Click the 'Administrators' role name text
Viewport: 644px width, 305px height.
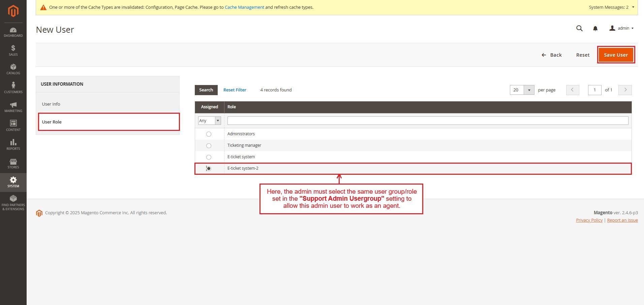(241, 134)
